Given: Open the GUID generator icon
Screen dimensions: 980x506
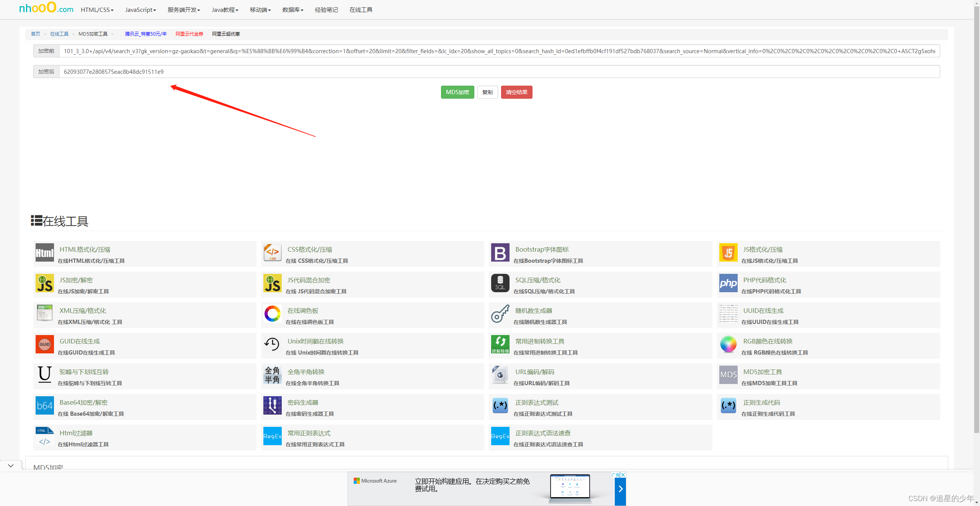Looking at the screenshot, I should coord(44,345).
